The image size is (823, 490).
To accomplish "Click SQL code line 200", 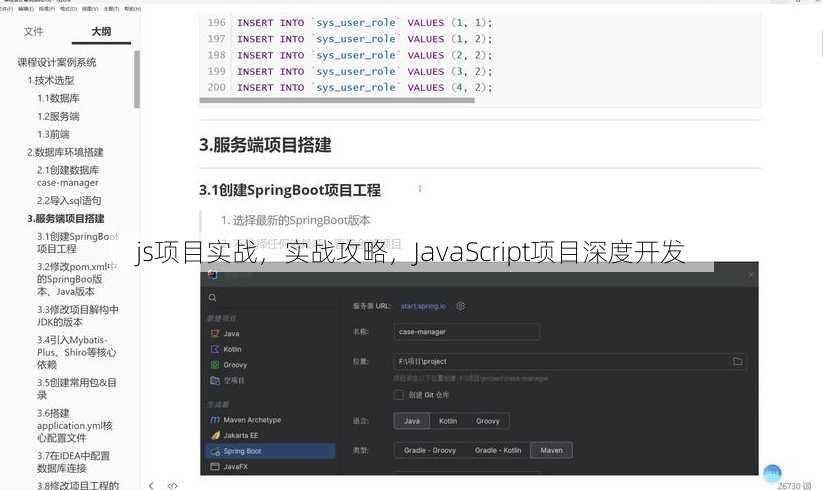I will click(x=364, y=87).
